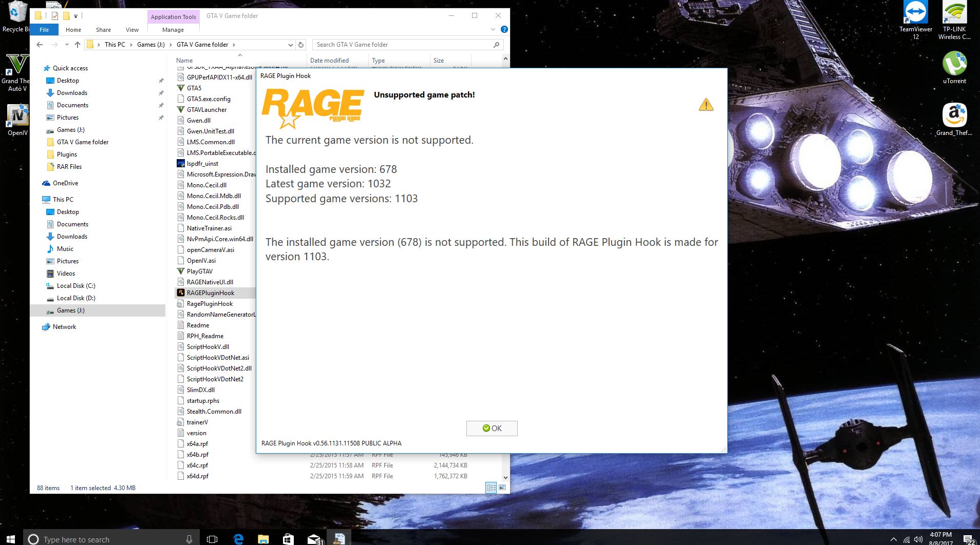Screen dimensions: 980x545
Task: Switch to the Share ribbon tab
Action: [103, 30]
